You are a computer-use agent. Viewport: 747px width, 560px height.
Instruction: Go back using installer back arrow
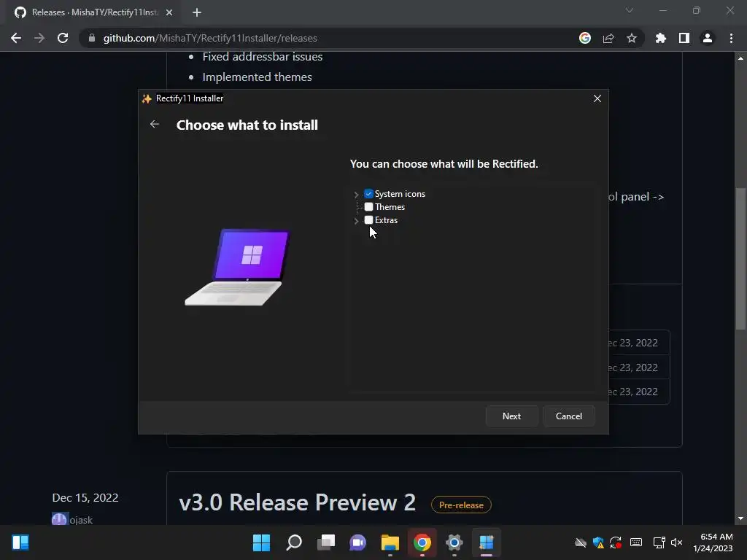click(155, 124)
